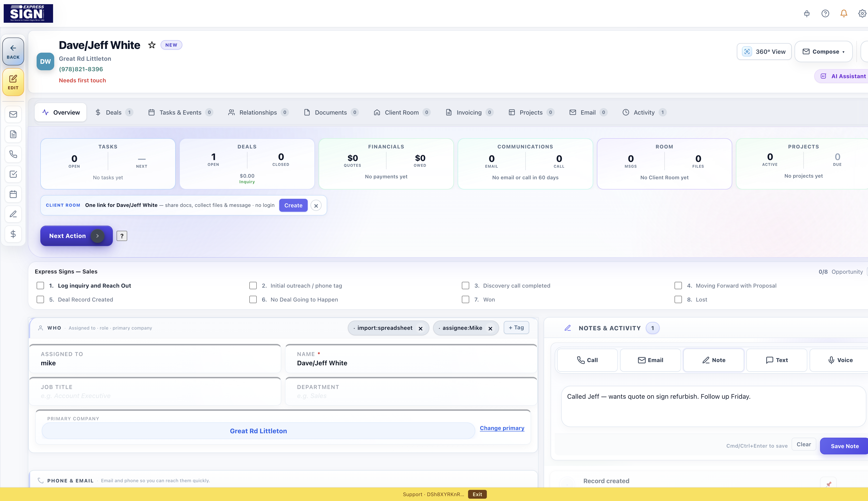This screenshot has height=501, width=868.
Task: Open the Documents tab
Action: [331, 112]
